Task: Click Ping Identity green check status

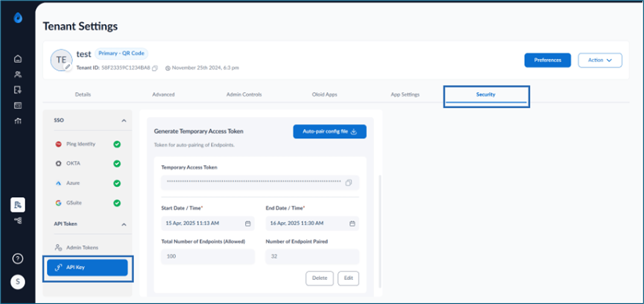Action: pos(117,144)
